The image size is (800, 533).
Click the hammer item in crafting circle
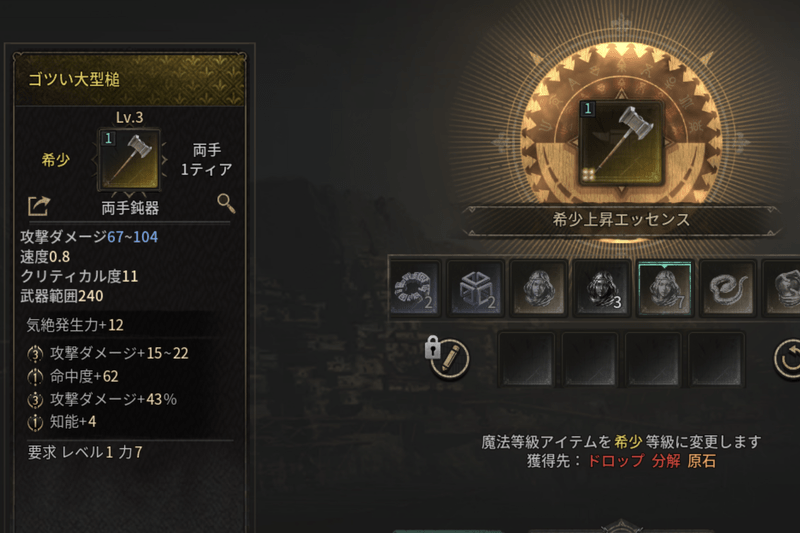tap(621, 142)
